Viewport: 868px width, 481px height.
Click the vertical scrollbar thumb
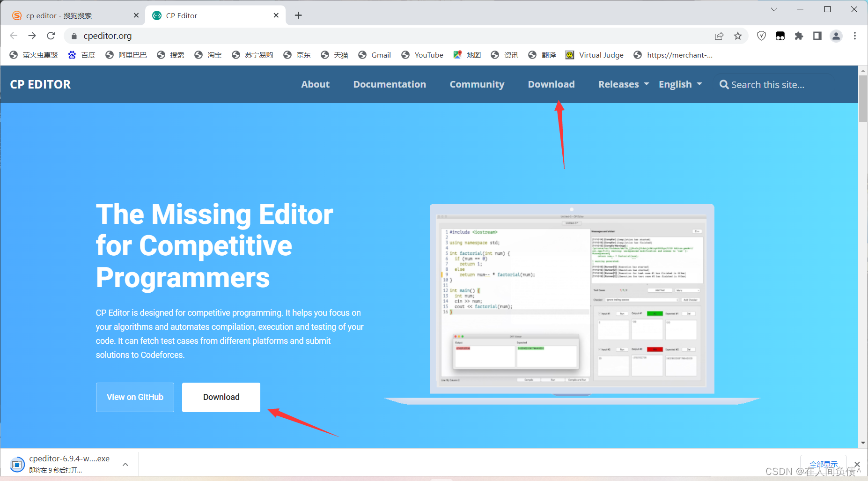[x=863, y=98]
